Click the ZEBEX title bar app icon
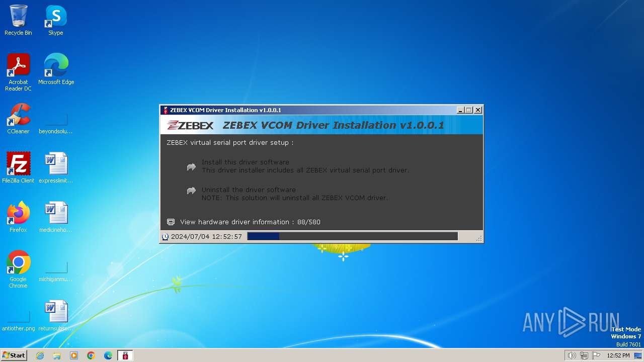 point(166,110)
